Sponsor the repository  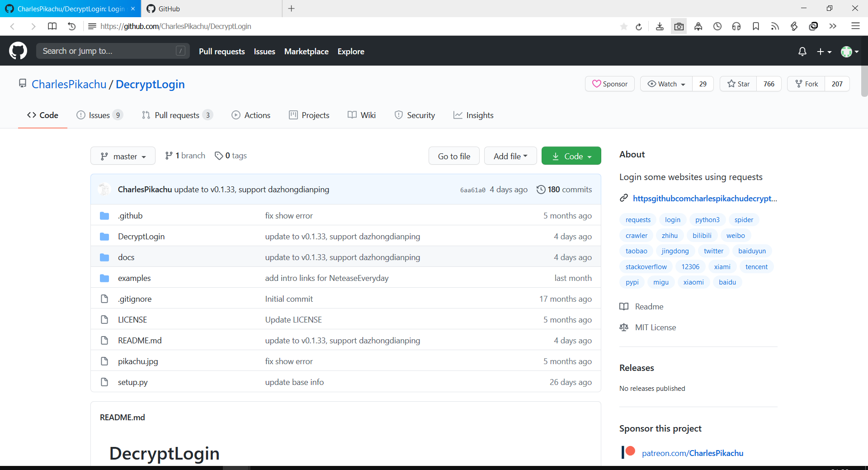click(x=610, y=84)
